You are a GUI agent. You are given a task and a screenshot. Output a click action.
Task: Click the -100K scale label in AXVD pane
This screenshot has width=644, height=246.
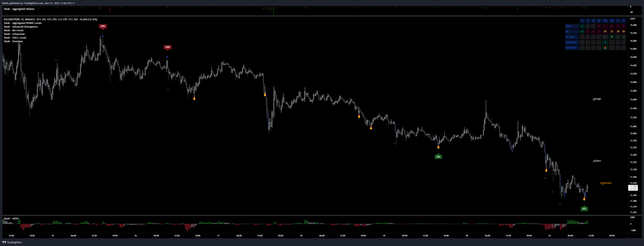(x=633, y=230)
